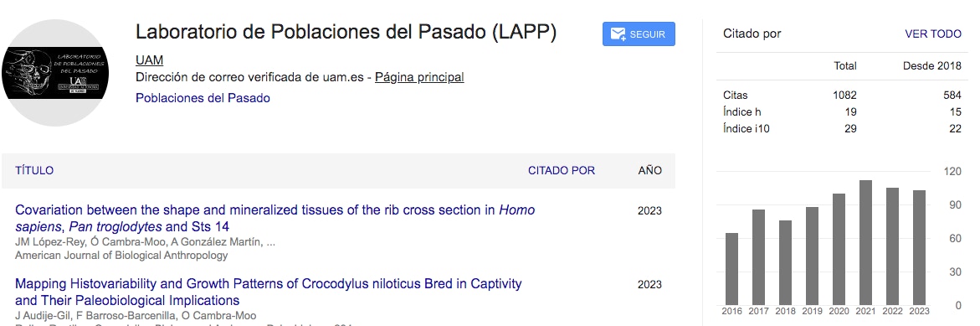Click the 2020 bar in citation chart
The height and width of the screenshot is (326, 980).
point(839,249)
